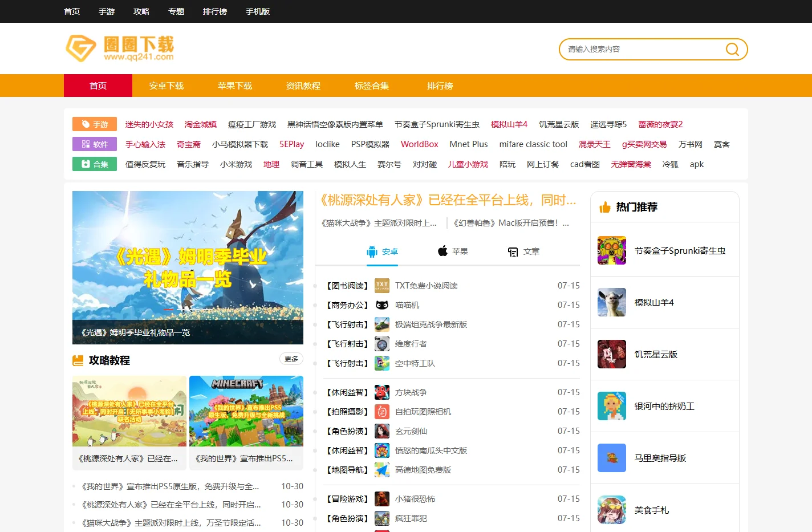The height and width of the screenshot is (532, 812).
Task: Click 攻略 in top black bar
Action: coord(141,11)
